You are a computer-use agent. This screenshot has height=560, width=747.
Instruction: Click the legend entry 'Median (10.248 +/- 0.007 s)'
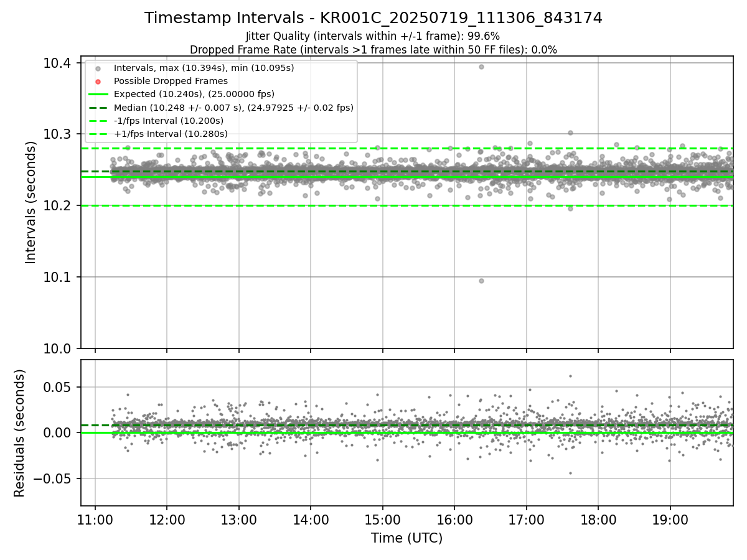pyautogui.click(x=233, y=108)
